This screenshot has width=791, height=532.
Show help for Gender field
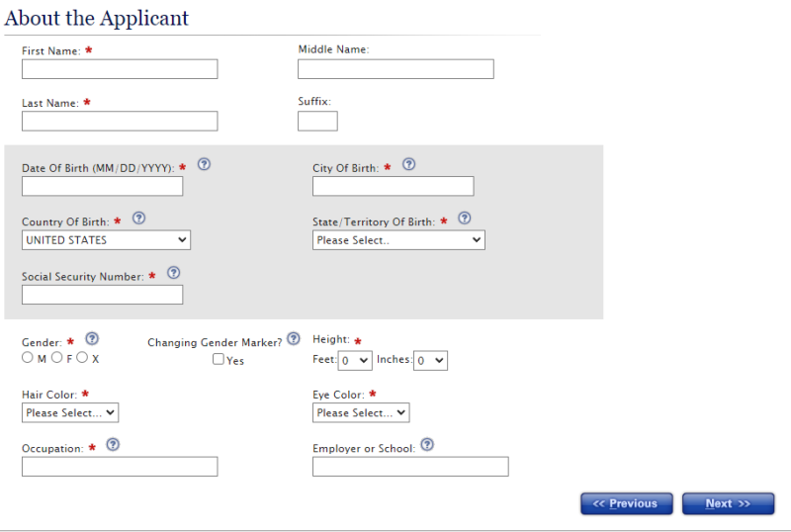tap(92, 338)
